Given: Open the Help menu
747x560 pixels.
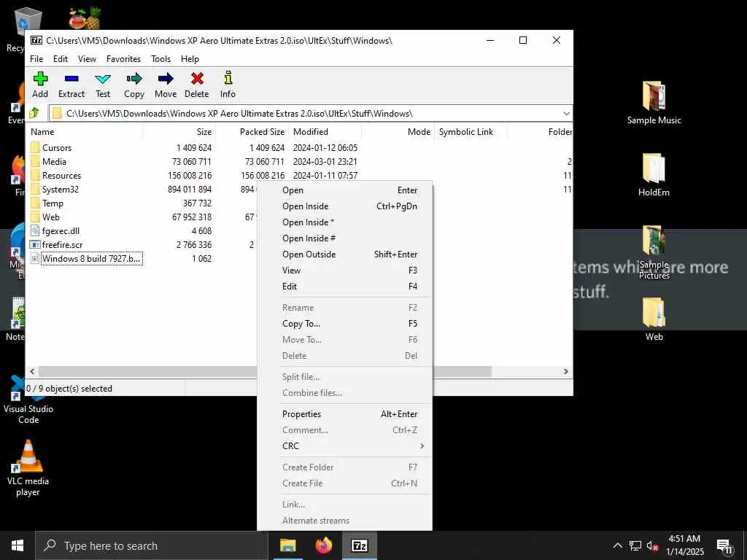Looking at the screenshot, I should [190, 59].
